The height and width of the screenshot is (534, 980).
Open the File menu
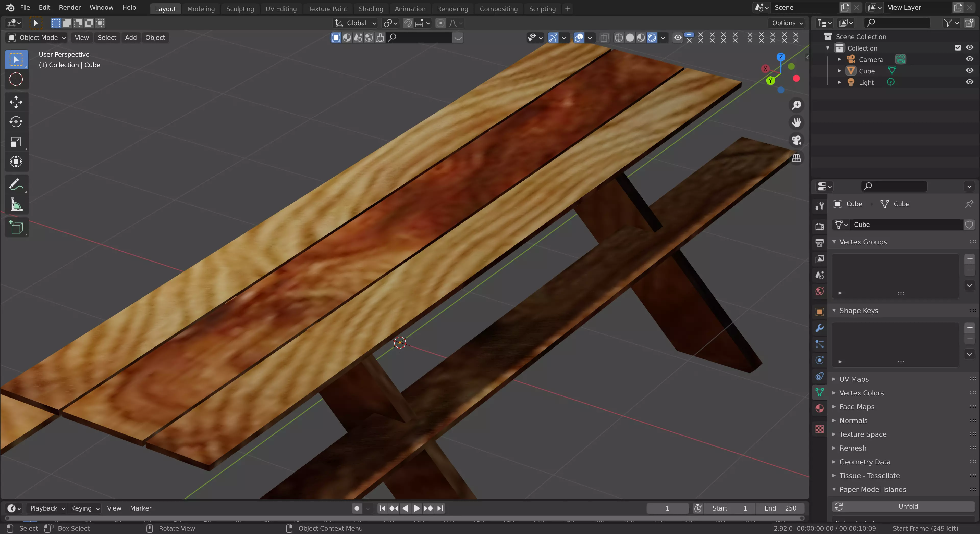[x=25, y=8]
